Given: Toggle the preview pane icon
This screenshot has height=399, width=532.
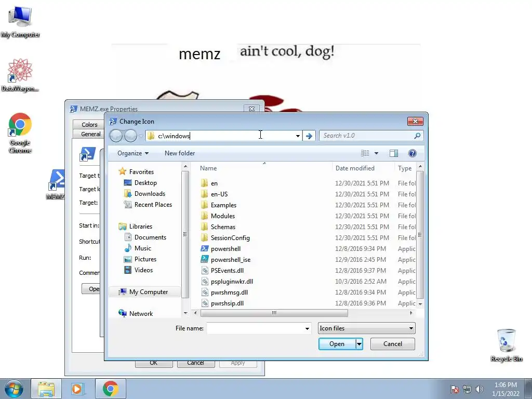Looking at the screenshot, I should tap(394, 153).
